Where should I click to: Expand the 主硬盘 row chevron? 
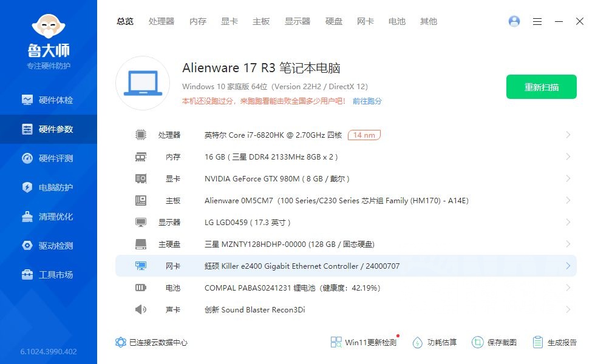(568, 244)
